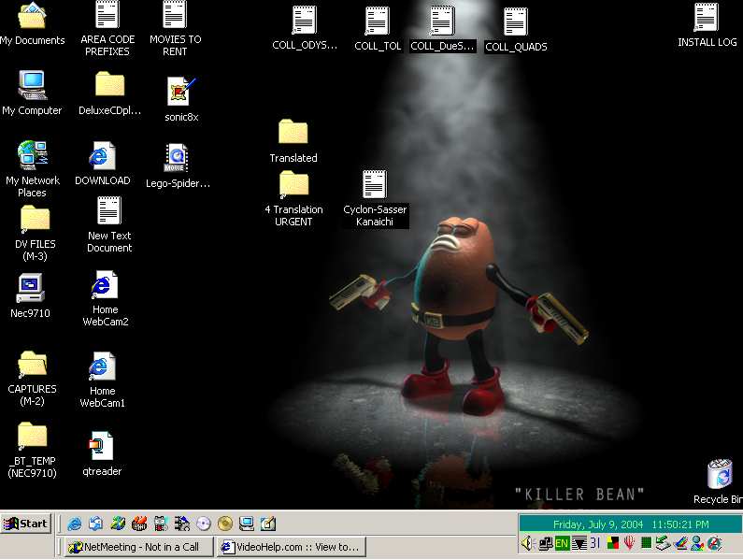Launch Internet Explorer from Quick Launch
Viewport: 743px width, 560px height.
[75, 524]
